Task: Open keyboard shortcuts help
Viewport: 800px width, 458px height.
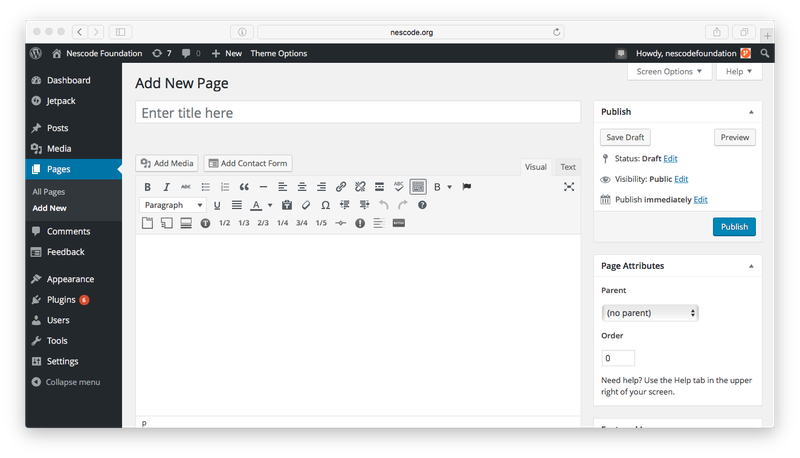Action: click(x=422, y=205)
